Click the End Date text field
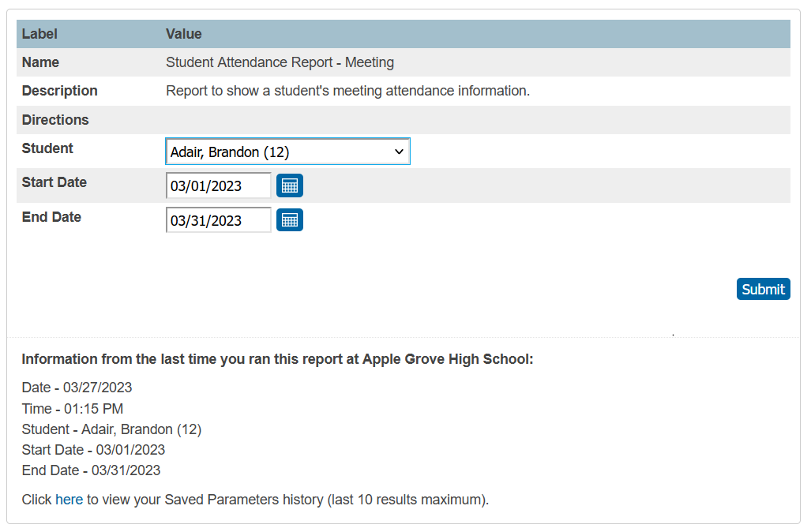The width and height of the screenshot is (811, 532). point(219,220)
